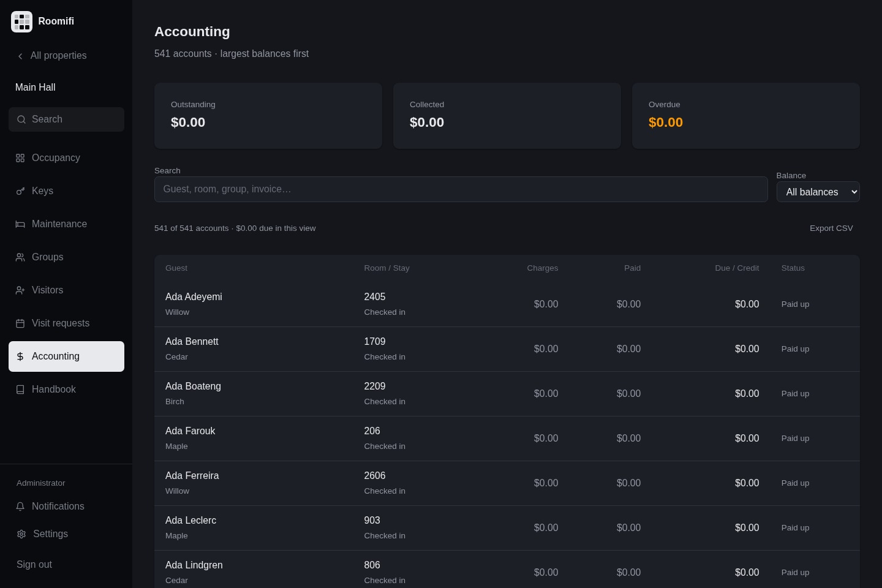Click the Paid column header
This screenshot has height=588, width=882.
(x=632, y=268)
